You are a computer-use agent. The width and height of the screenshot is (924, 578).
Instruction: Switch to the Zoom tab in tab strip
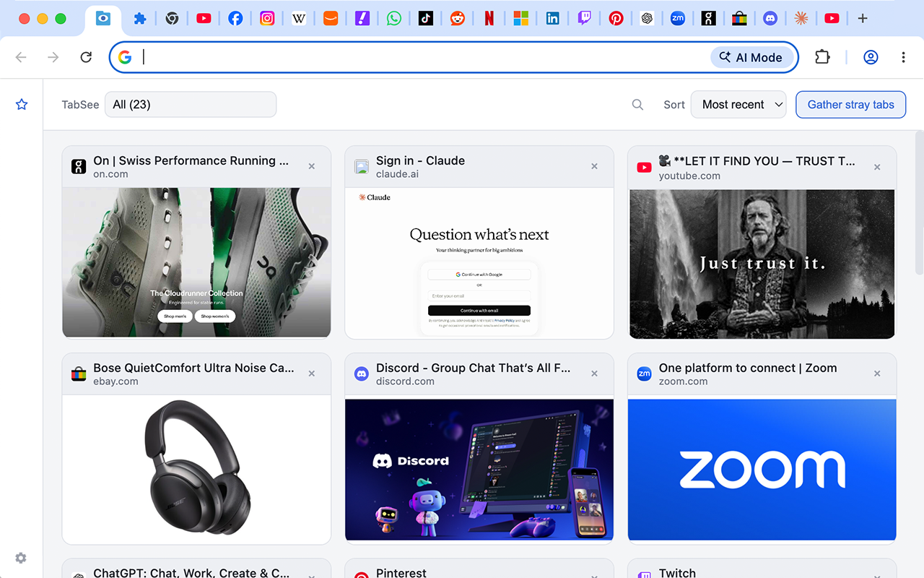coord(677,19)
